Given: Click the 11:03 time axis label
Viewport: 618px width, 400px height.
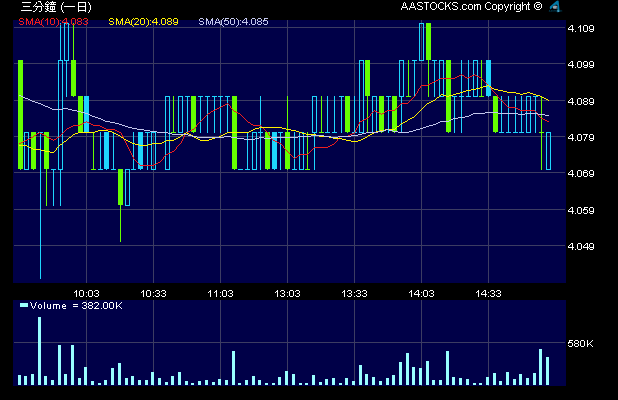Looking at the screenshot, I should (x=220, y=294).
